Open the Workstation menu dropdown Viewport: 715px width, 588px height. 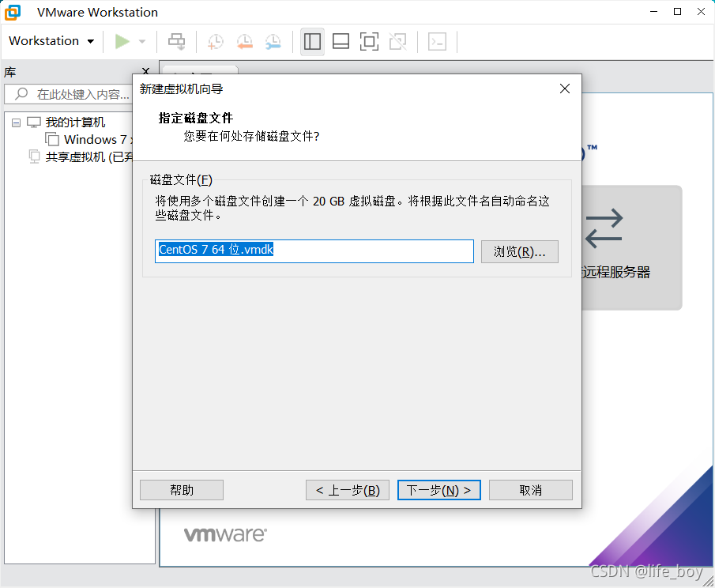(51, 41)
